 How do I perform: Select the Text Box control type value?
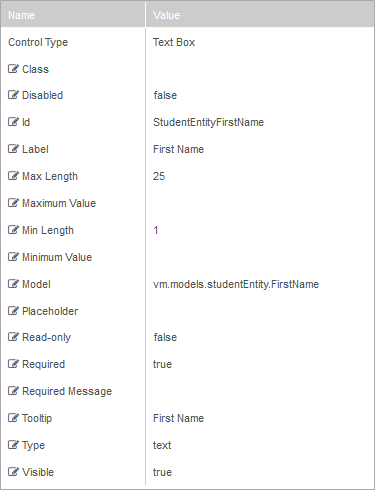(x=174, y=42)
